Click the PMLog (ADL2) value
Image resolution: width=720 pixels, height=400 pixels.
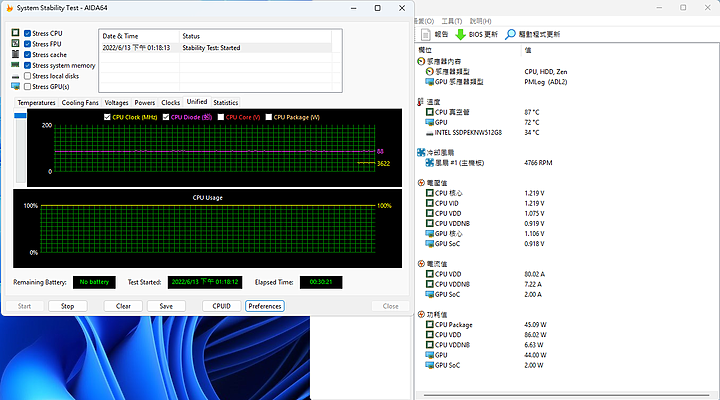[546, 82]
